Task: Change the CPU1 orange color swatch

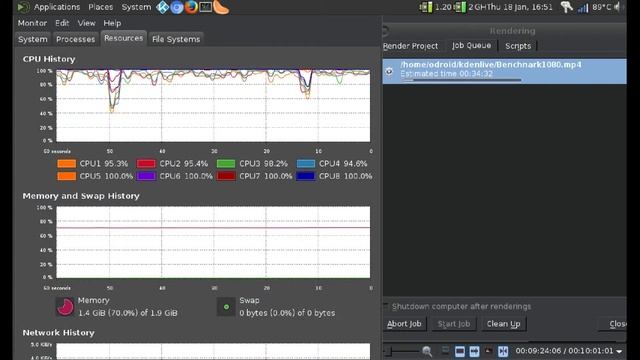Action: tap(67, 164)
